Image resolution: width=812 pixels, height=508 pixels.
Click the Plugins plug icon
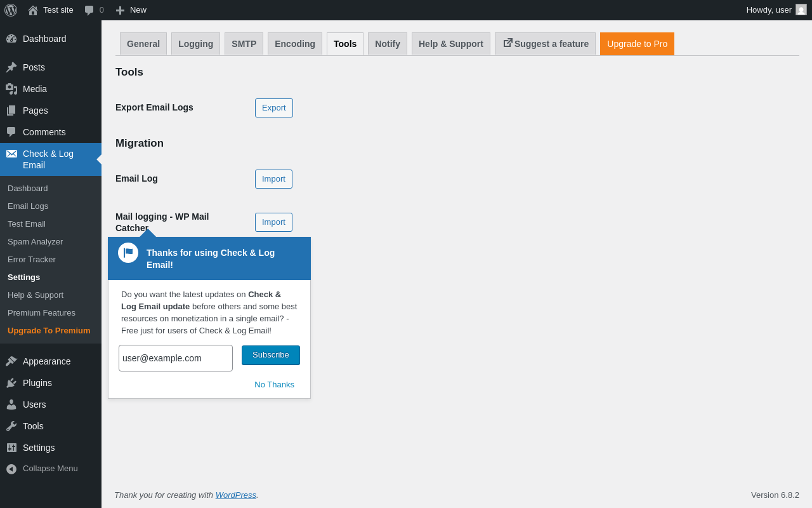(x=11, y=383)
